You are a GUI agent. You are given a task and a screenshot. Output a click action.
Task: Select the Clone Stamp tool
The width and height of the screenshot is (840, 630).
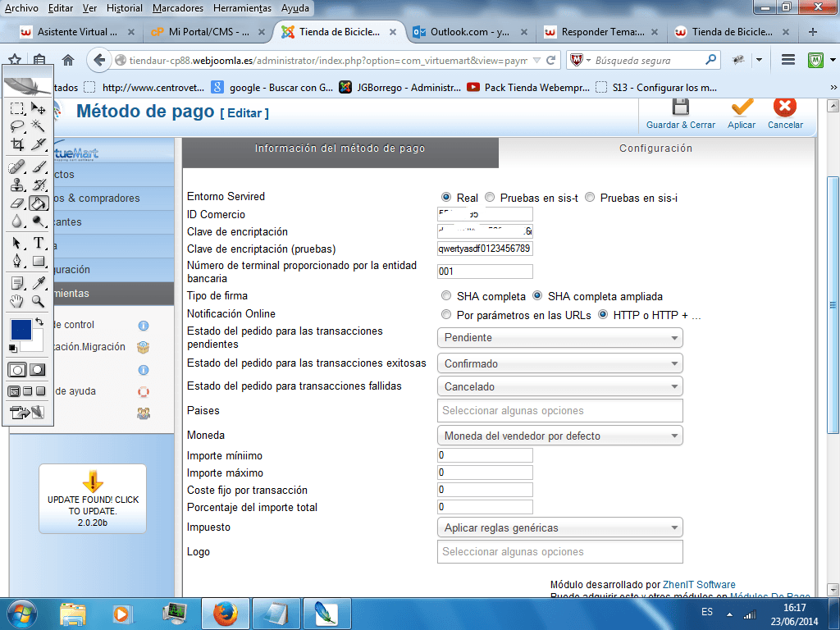17,185
